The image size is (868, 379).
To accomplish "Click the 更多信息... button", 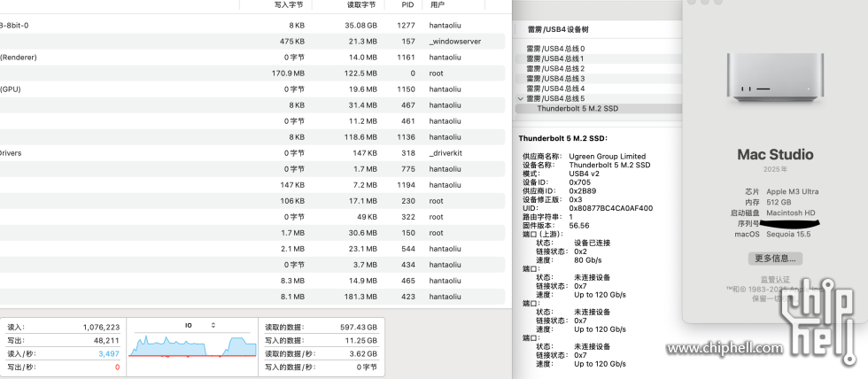I will pyautogui.click(x=775, y=259).
